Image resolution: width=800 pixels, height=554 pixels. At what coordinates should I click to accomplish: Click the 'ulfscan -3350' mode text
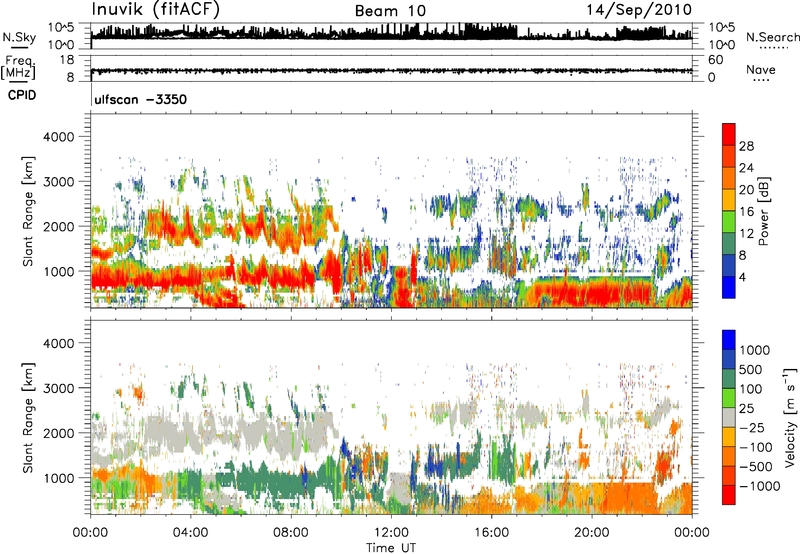coord(141,99)
